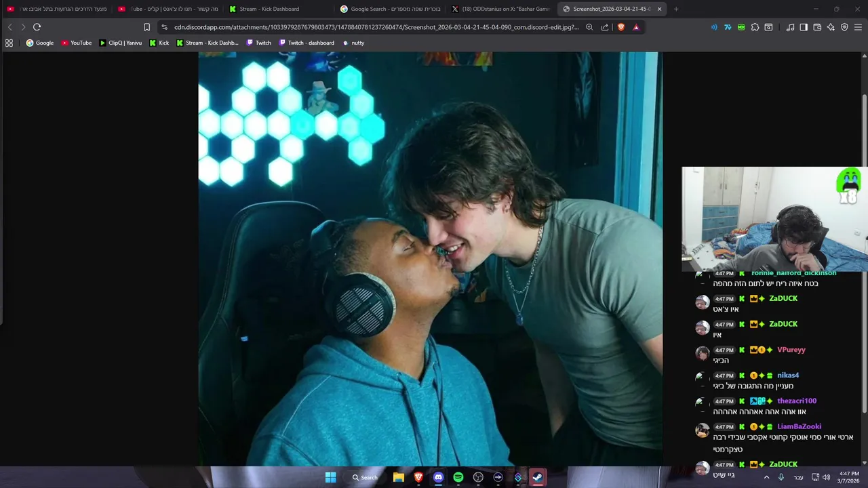The height and width of the screenshot is (488, 868).
Task: Click the microphone icon in system tray
Action: click(781, 477)
